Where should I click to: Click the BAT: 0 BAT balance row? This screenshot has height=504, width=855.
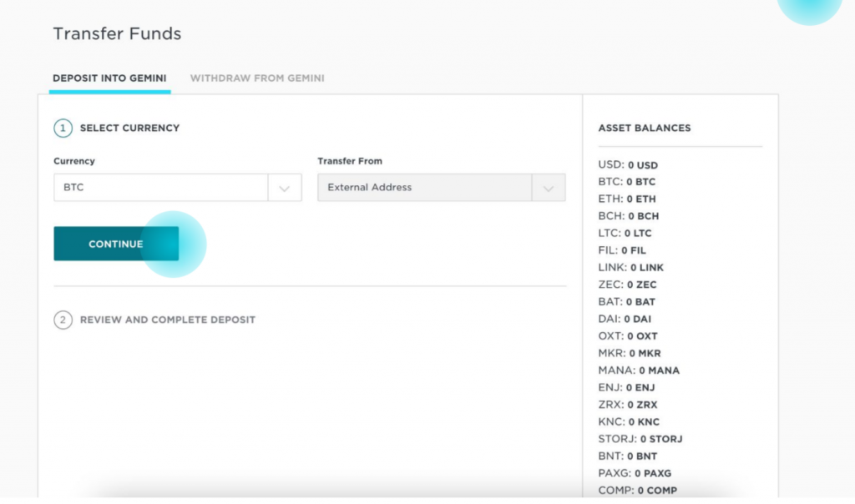[x=627, y=302]
